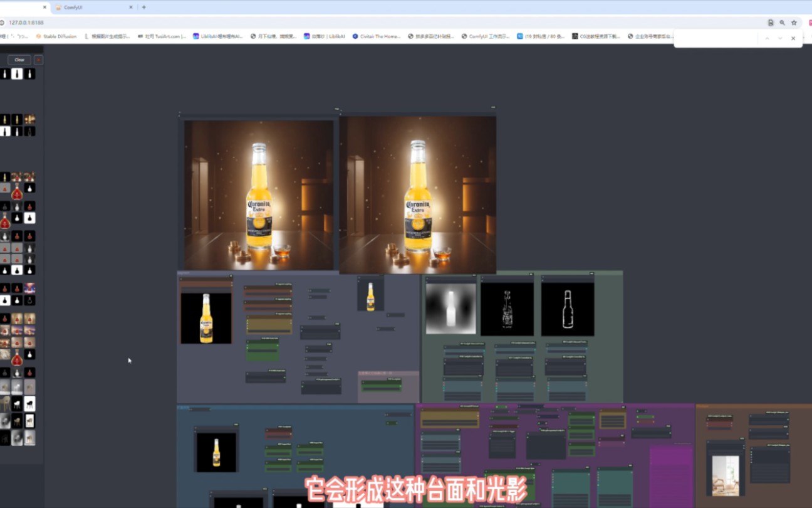Click the interior room image in brown group
The width and height of the screenshot is (812, 508).
coord(726,475)
